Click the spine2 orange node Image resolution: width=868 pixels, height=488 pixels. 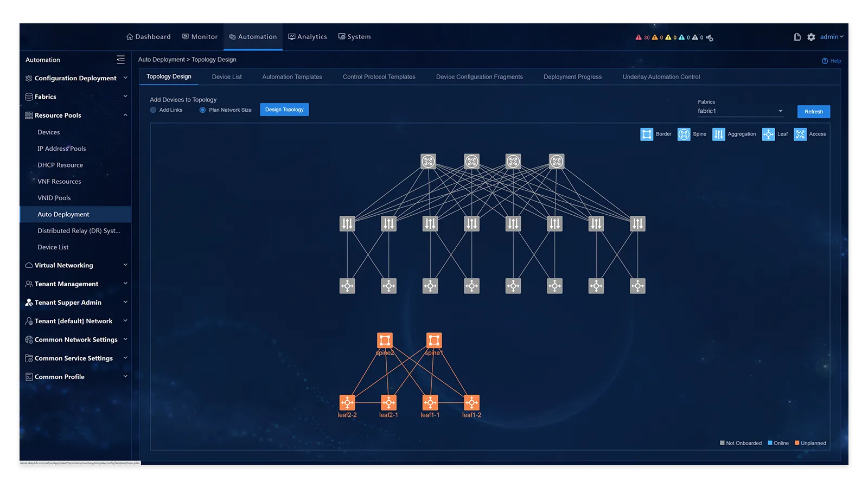[385, 340]
